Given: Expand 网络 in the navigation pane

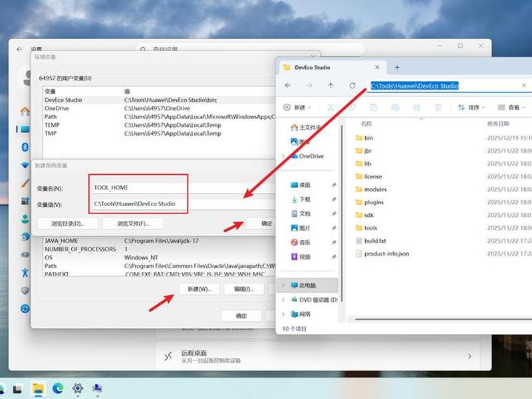Looking at the screenshot, I should [x=283, y=314].
